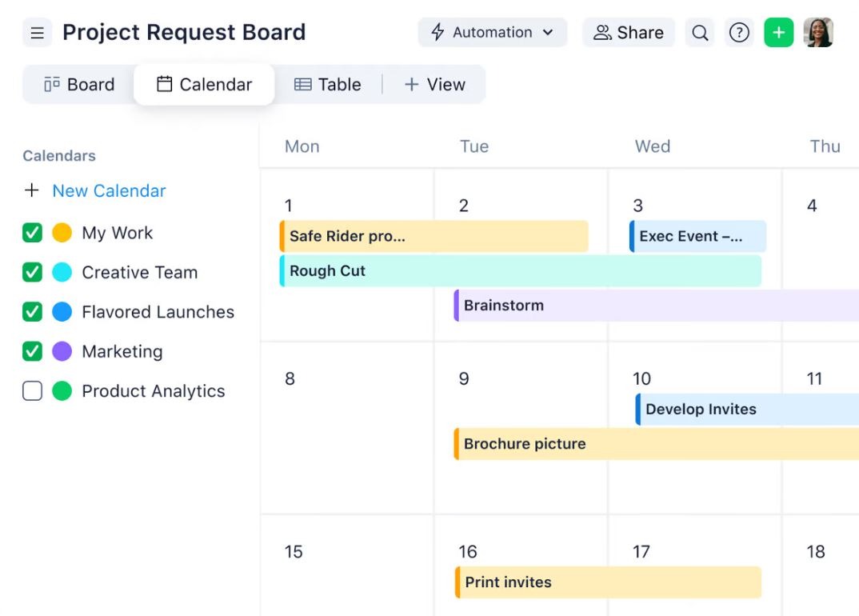The width and height of the screenshot is (859, 616).
Task: Expand the Automation dropdown chevron
Action: point(548,33)
